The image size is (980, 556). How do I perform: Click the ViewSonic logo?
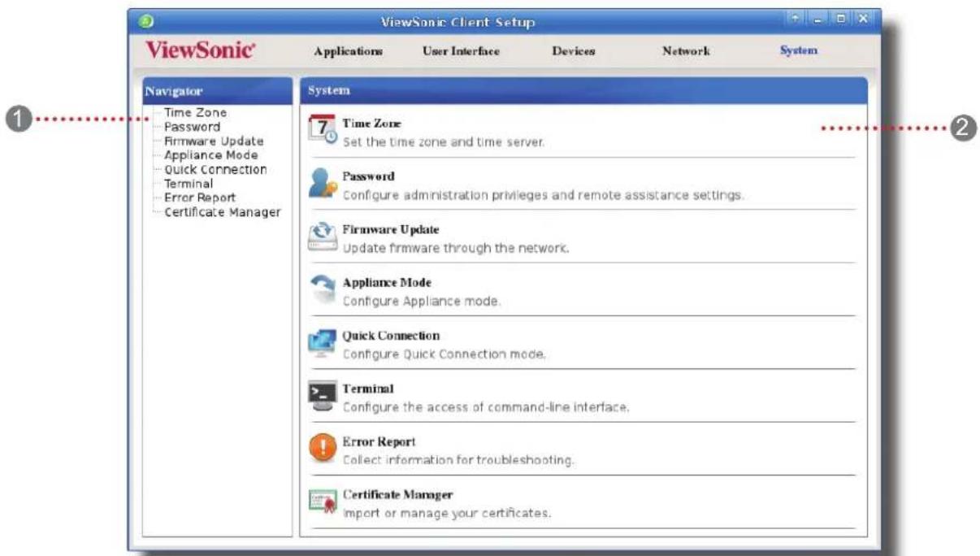pyautogui.click(x=199, y=50)
